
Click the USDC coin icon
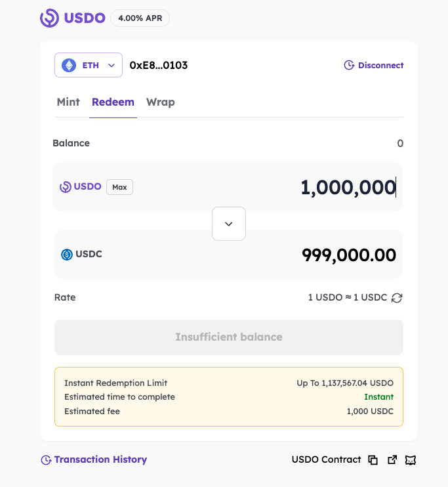point(67,255)
